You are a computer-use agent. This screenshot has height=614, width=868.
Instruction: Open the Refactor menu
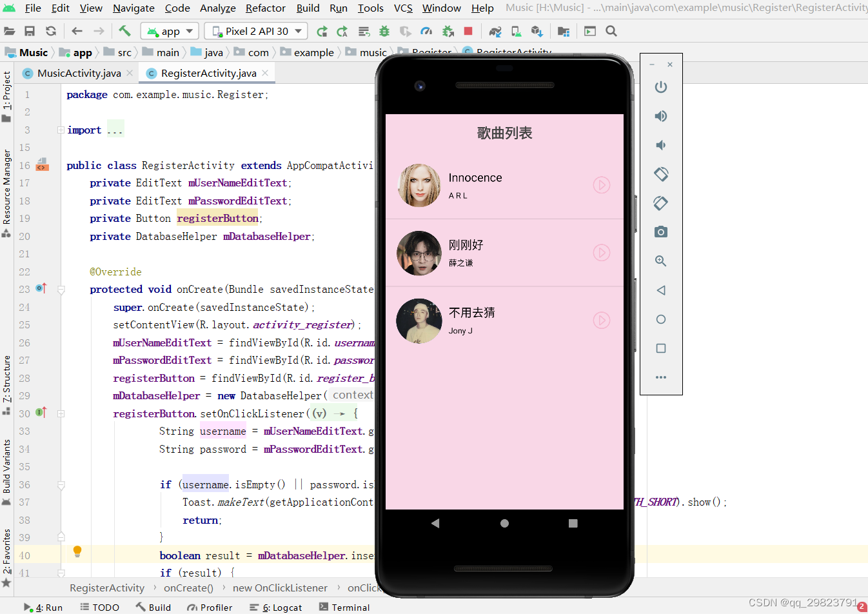click(x=266, y=8)
